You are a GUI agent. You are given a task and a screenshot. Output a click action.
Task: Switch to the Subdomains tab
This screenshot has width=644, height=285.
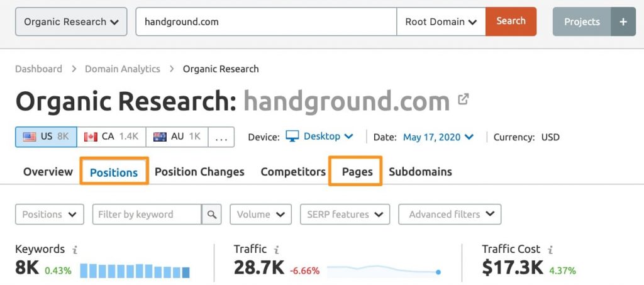pos(420,172)
